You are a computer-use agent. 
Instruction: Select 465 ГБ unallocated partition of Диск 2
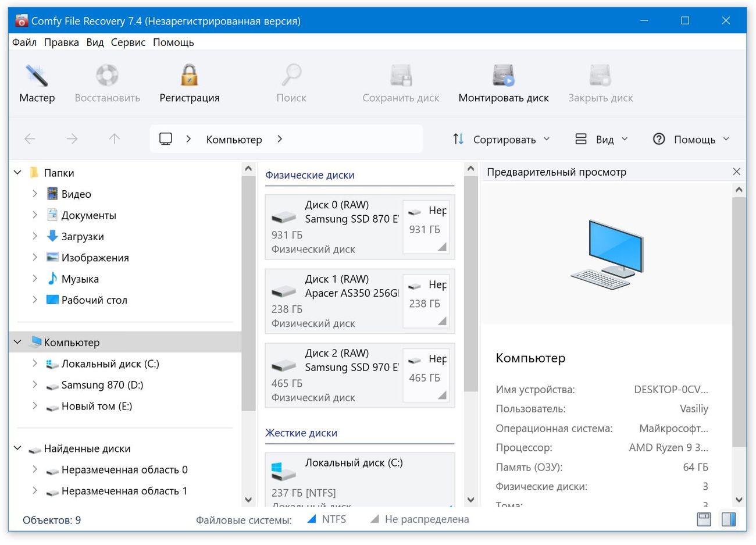coord(426,375)
